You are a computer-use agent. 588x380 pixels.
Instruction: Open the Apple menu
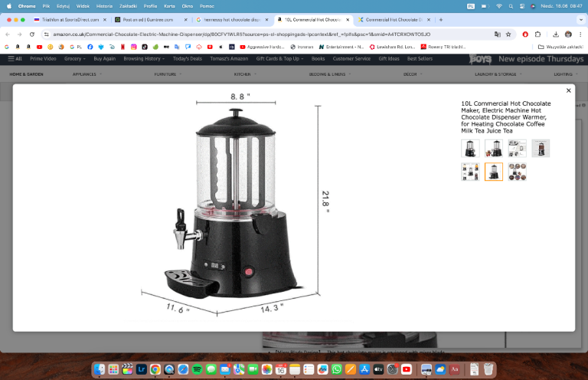point(9,6)
